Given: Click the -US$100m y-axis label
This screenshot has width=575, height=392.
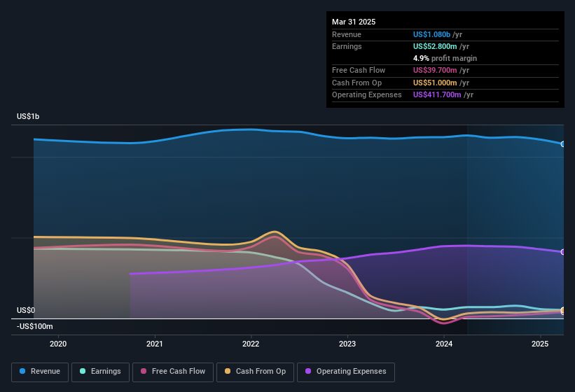Looking at the screenshot, I should [x=34, y=326].
